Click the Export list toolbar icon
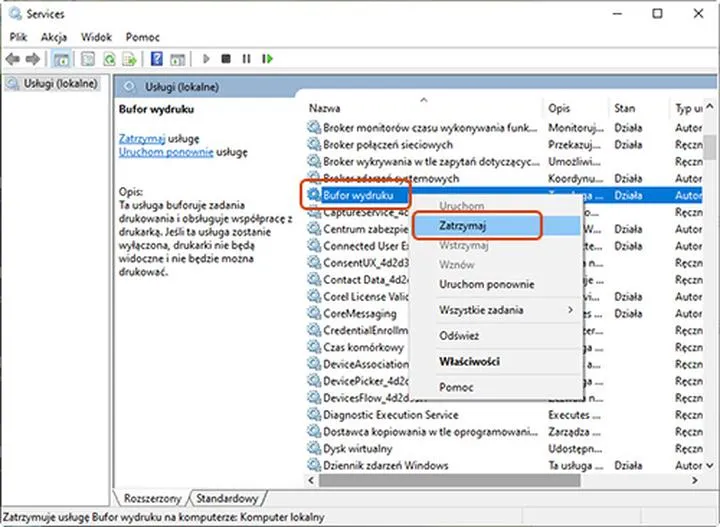The height and width of the screenshot is (527, 720). (130, 59)
